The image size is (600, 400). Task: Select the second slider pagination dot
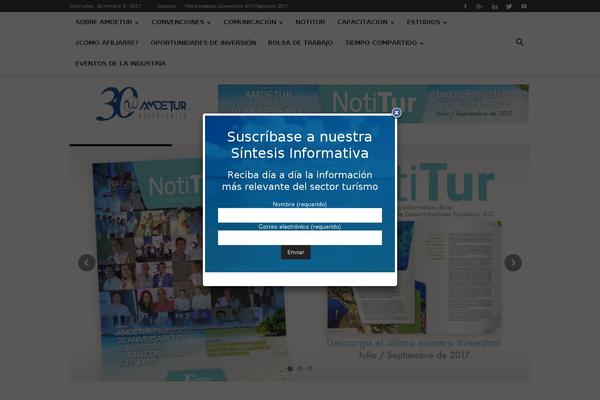pyautogui.click(x=300, y=369)
